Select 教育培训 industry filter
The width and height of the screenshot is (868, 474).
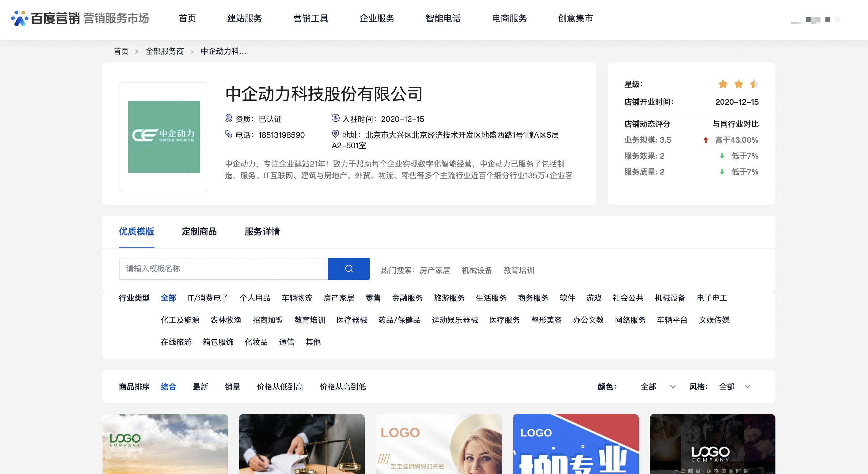pos(310,320)
